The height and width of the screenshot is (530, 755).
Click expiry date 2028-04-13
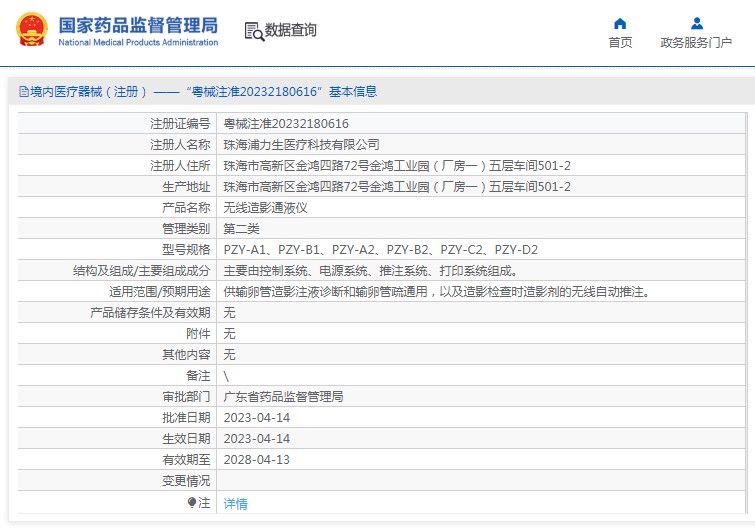[x=257, y=460]
